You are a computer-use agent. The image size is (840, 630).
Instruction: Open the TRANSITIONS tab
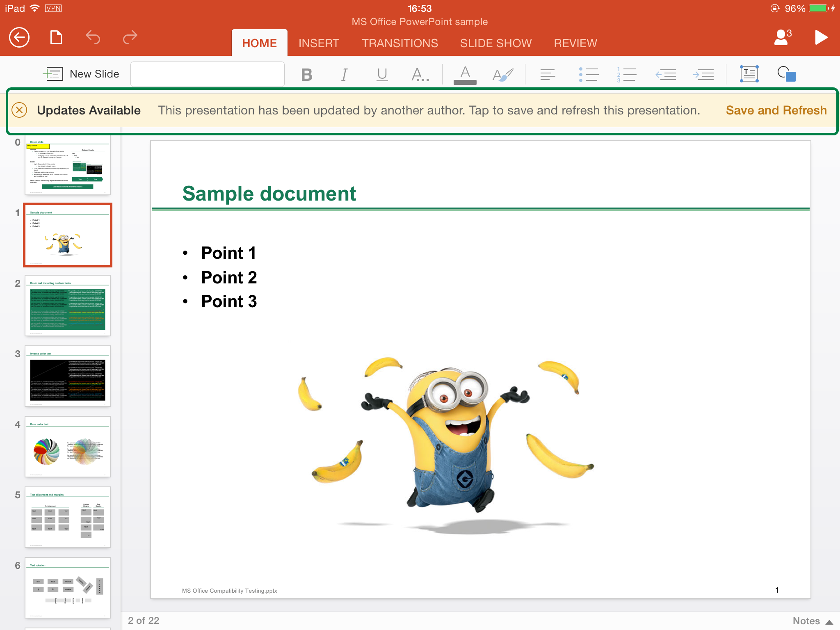(x=400, y=43)
